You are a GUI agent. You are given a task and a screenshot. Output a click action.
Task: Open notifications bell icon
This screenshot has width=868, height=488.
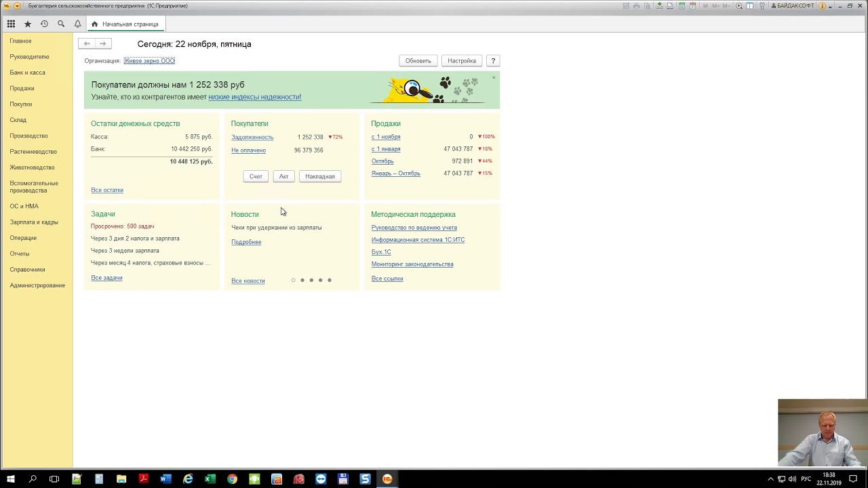[x=77, y=24]
